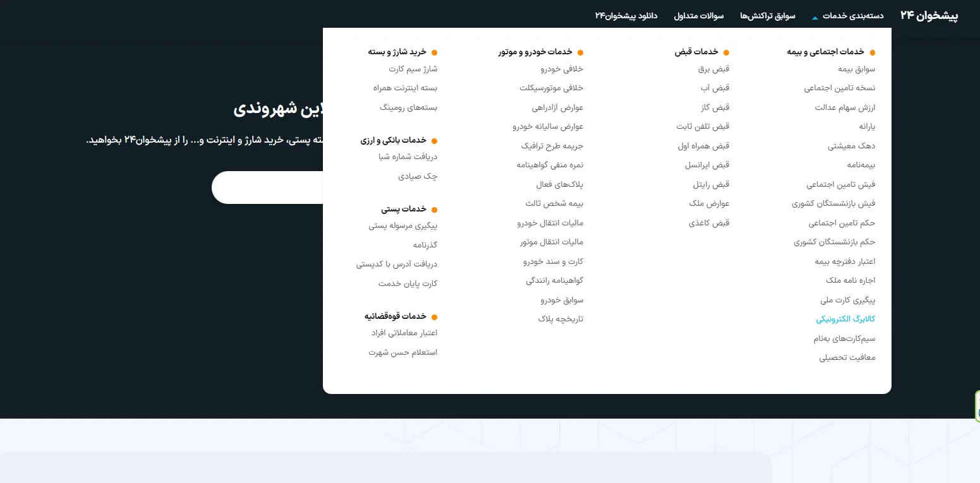Open گواهینامه رانندگی in the vehicle column

(554, 280)
